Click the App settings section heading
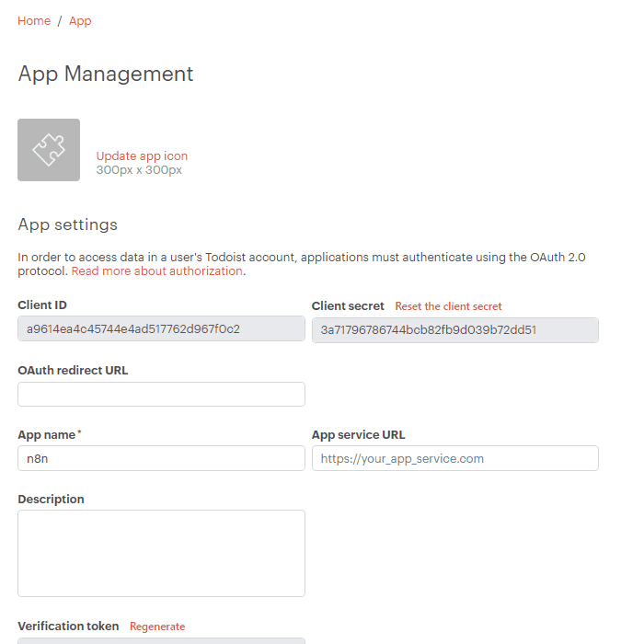 point(67,224)
